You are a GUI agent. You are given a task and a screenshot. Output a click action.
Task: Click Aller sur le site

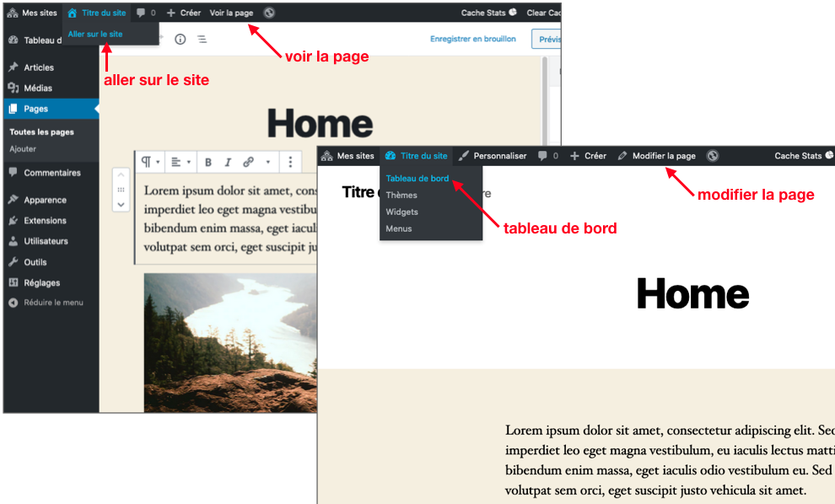(x=95, y=34)
